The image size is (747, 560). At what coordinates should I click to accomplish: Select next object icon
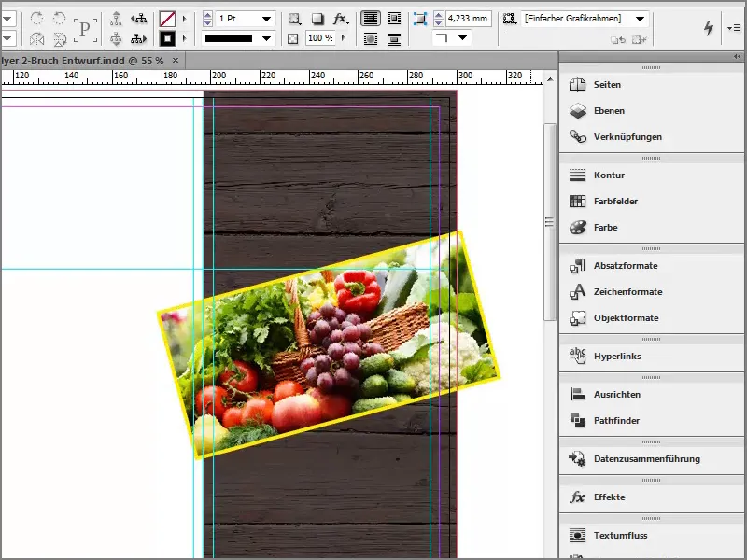(x=138, y=38)
